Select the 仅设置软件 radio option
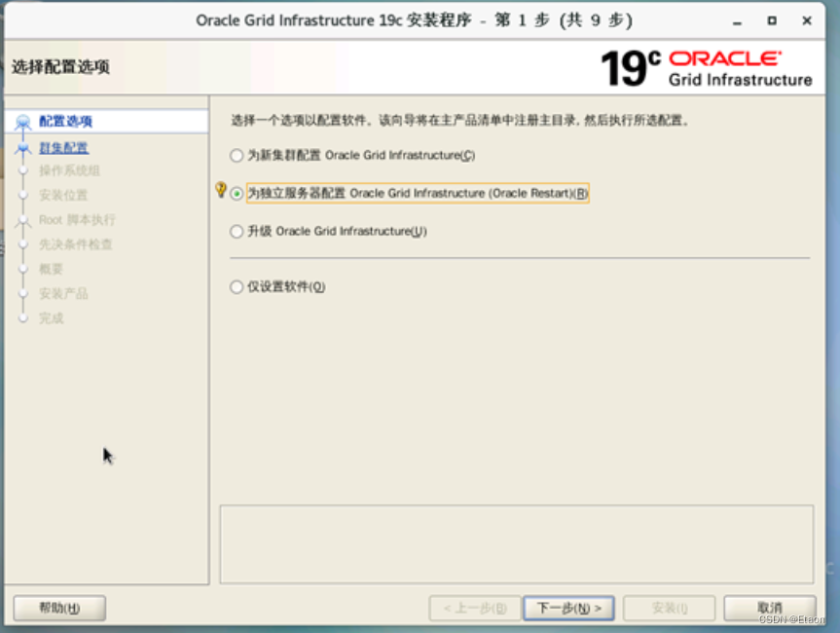Screen dimensions: 840x633 coord(237,286)
